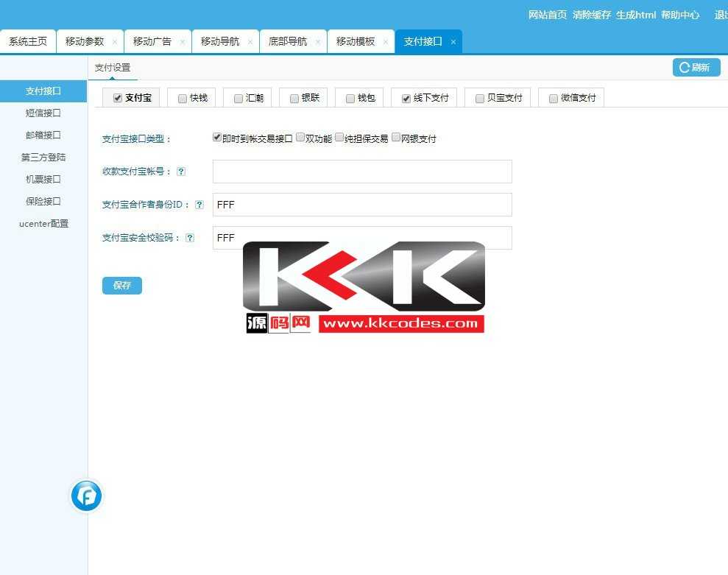Enable the 快钱 payment checkbox
The height and width of the screenshot is (575, 728).
183,99
